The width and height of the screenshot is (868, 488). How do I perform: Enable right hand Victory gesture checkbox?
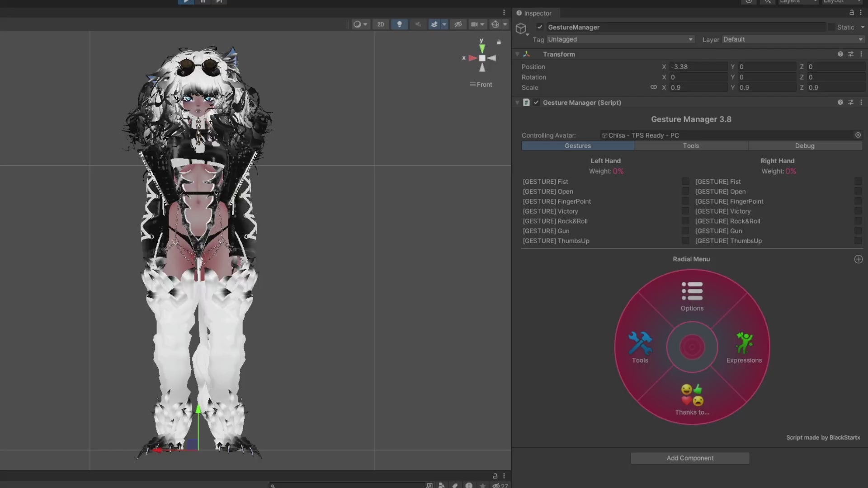click(858, 211)
